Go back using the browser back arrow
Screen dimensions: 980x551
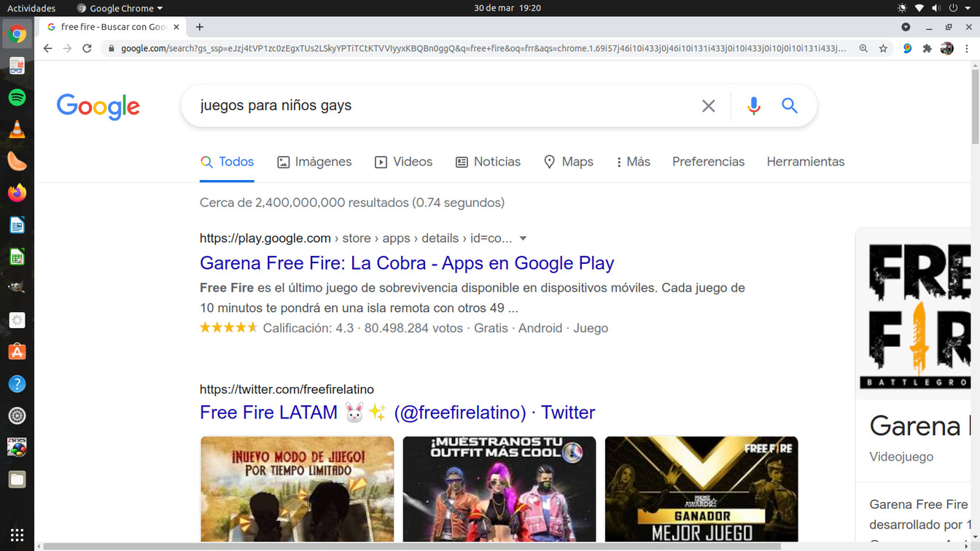(x=47, y=48)
